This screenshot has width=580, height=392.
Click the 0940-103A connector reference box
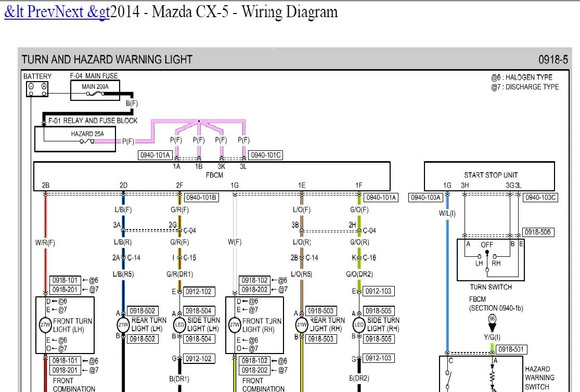click(x=426, y=198)
